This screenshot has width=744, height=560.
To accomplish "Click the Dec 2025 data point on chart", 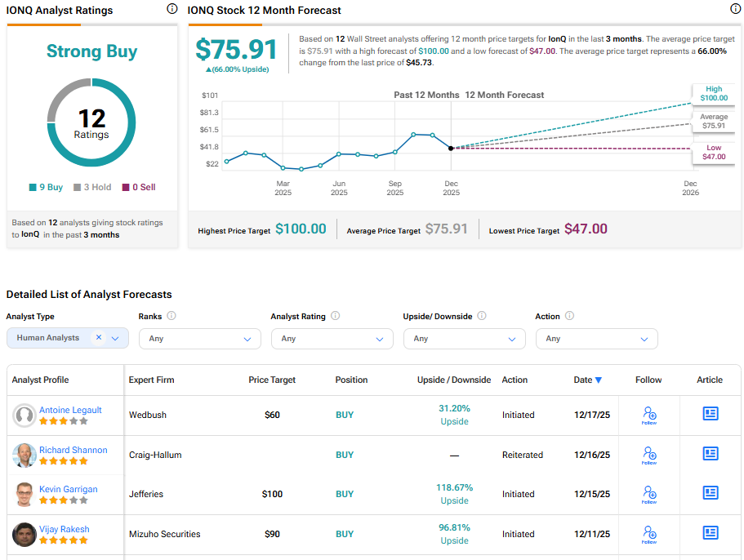I will click(x=451, y=148).
